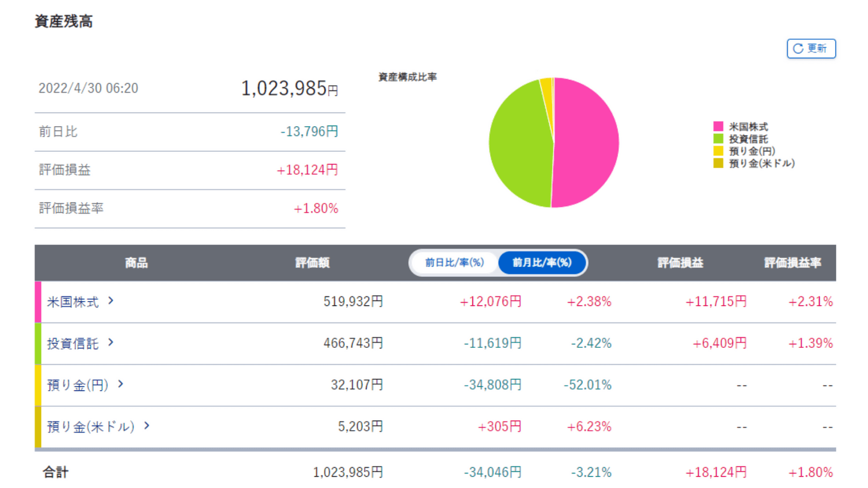Click the +6.23% rate cell

pyautogui.click(x=589, y=427)
